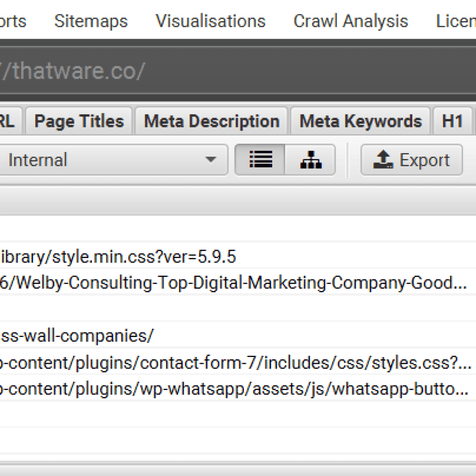Open the Visualisations menu
This screenshot has width=476, height=476.
211,21
